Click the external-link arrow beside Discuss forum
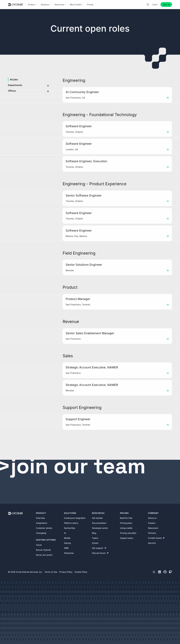180x644 pixels. (107, 553)
